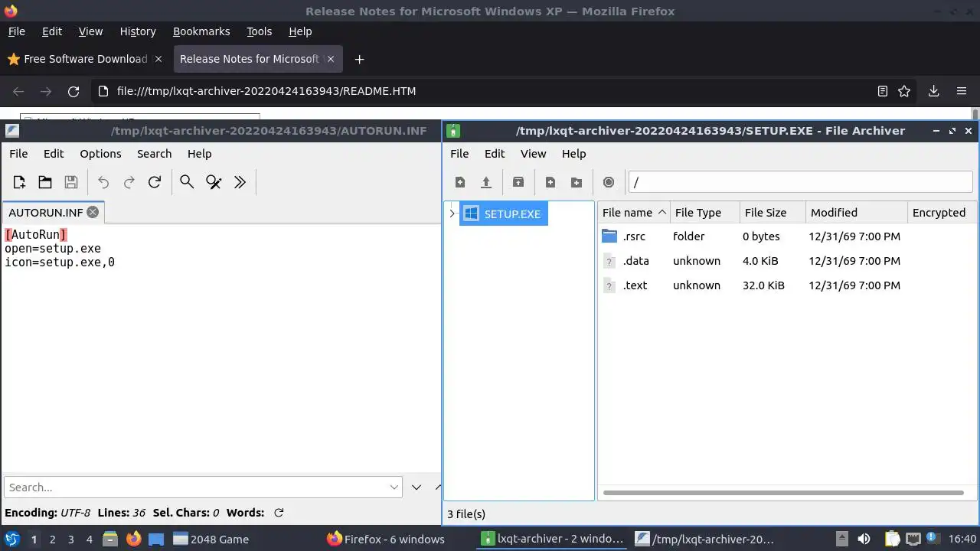Sort archive list by Modified column

856,212
